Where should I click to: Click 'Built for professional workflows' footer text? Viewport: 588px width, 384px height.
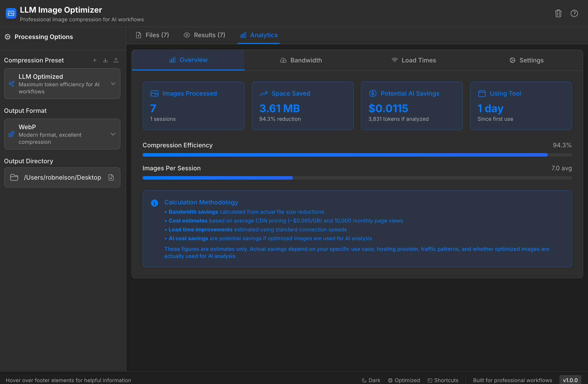point(512,380)
